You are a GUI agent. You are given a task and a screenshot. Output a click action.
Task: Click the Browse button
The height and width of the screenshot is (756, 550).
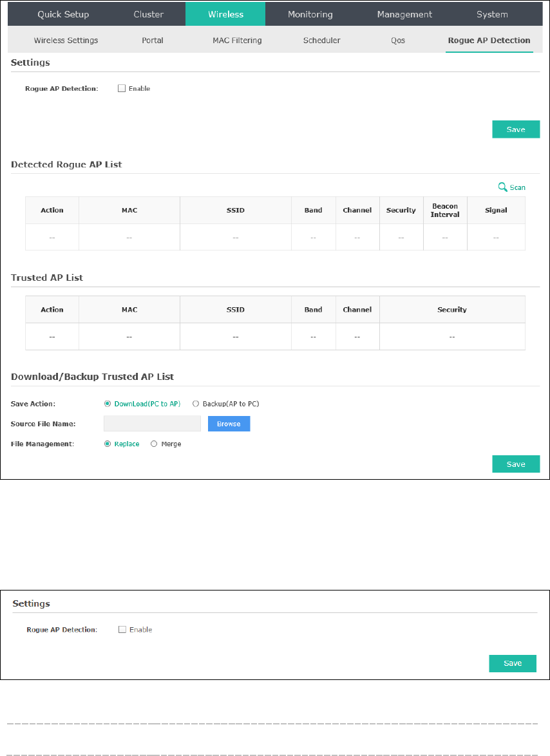(229, 424)
